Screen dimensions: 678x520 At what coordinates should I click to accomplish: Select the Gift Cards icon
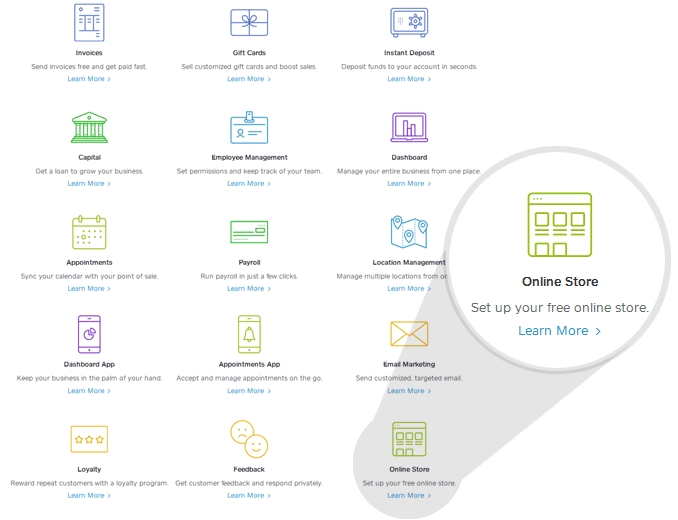[x=249, y=22]
